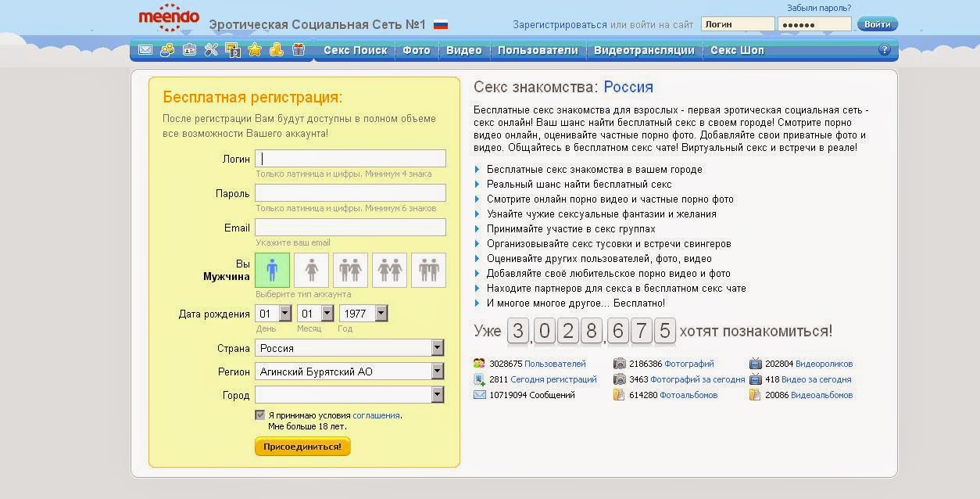The image size is (980, 499).
Task: Open the Видеоальбомов link
Action: coord(821,395)
